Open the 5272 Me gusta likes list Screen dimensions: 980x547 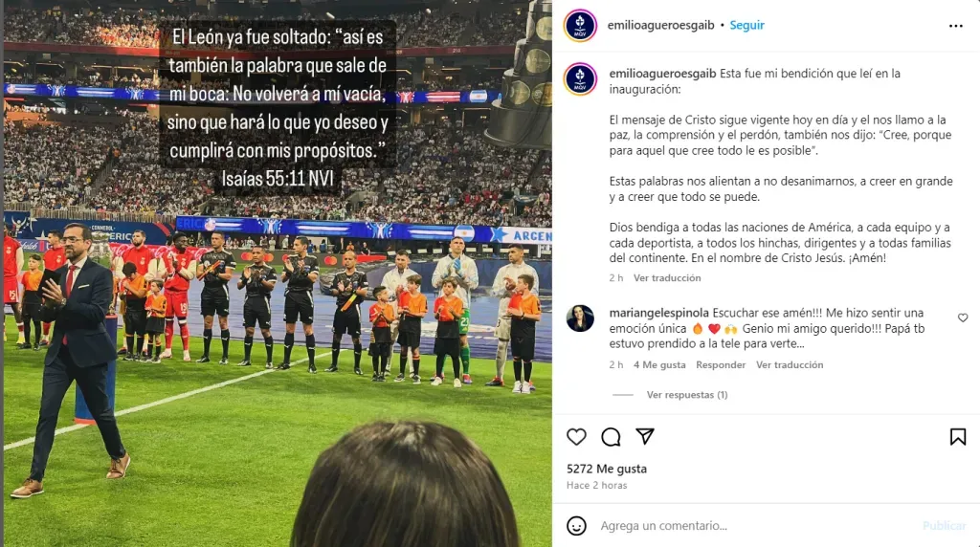[x=607, y=469]
